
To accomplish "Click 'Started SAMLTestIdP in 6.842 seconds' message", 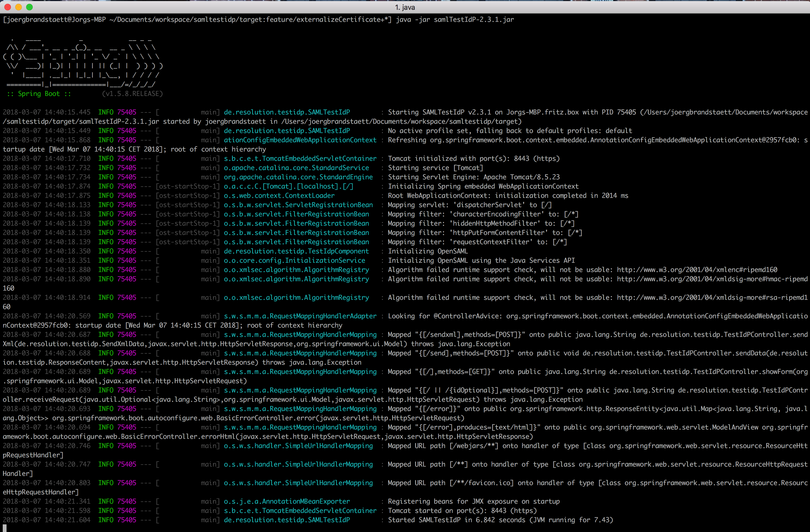I will (457, 520).
